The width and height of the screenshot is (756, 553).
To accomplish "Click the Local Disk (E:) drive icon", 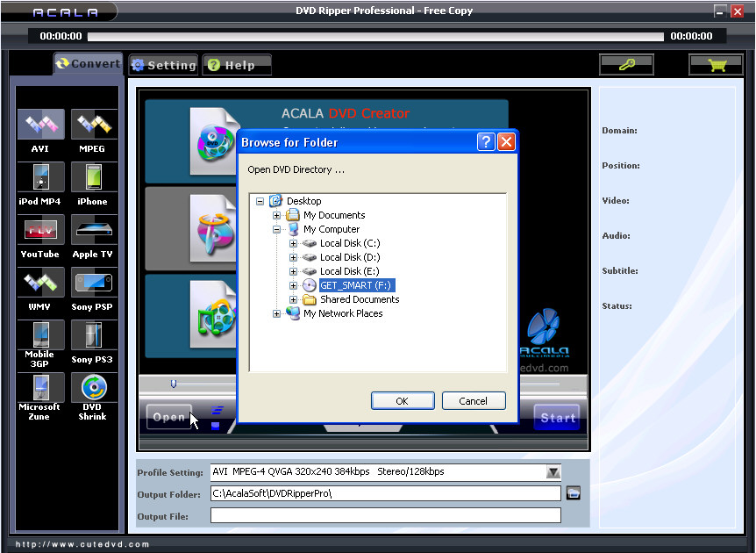I will 310,271.
